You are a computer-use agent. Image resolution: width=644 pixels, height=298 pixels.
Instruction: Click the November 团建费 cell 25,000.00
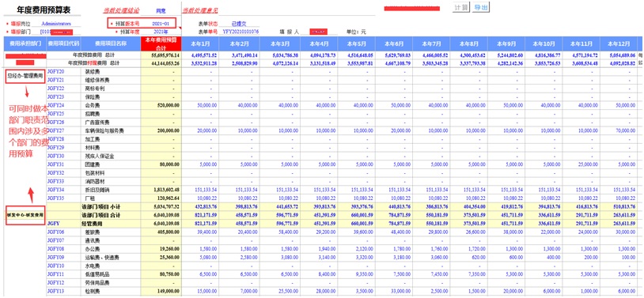pos(587,164)
